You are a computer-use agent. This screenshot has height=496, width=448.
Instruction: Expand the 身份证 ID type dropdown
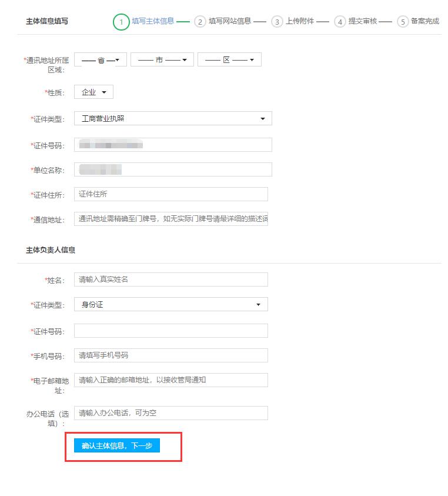pyautogui.click(x=171, y=304)
